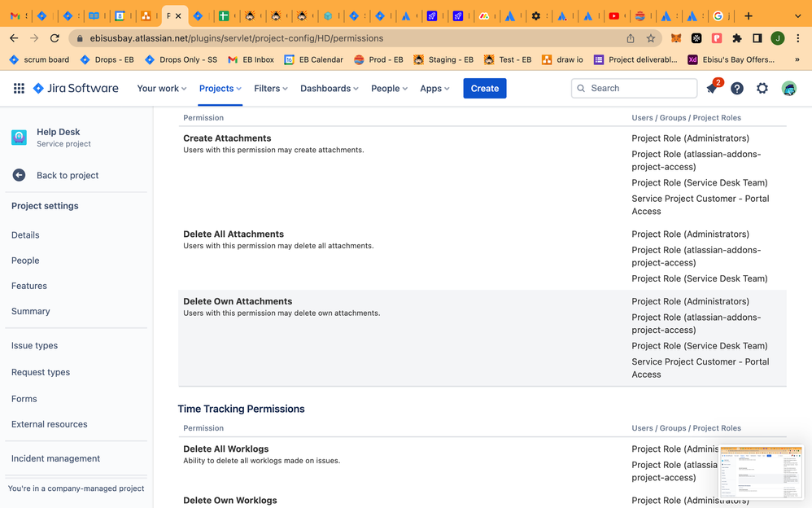Open the Your work dropdown menu
The image size is (812, 508).
click(162, 88)
